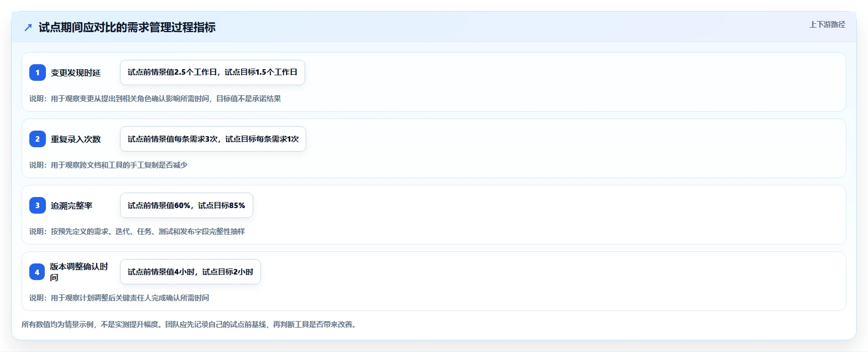
Task: Click the 上下游路径 label in the header
Action: click(827, 24)
